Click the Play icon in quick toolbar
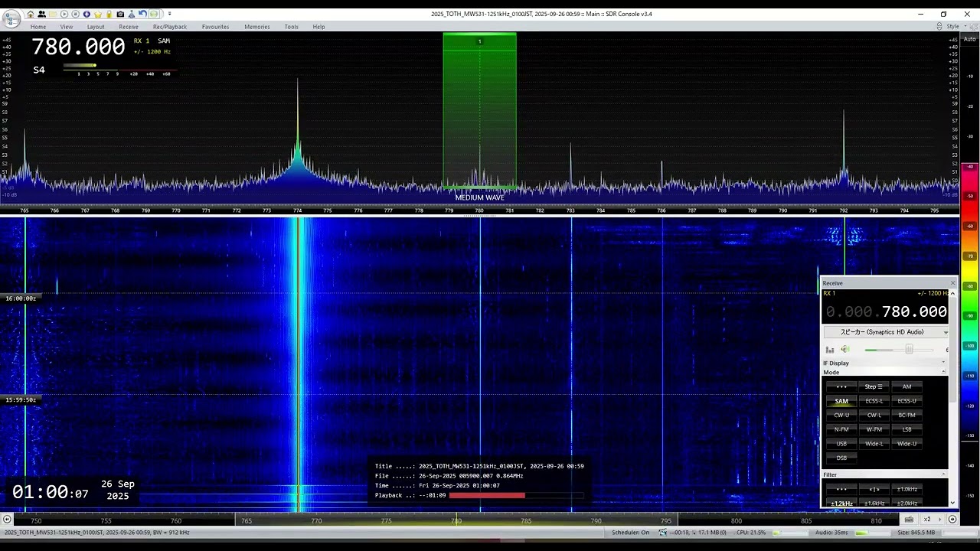980x551 pixels. 64,14
